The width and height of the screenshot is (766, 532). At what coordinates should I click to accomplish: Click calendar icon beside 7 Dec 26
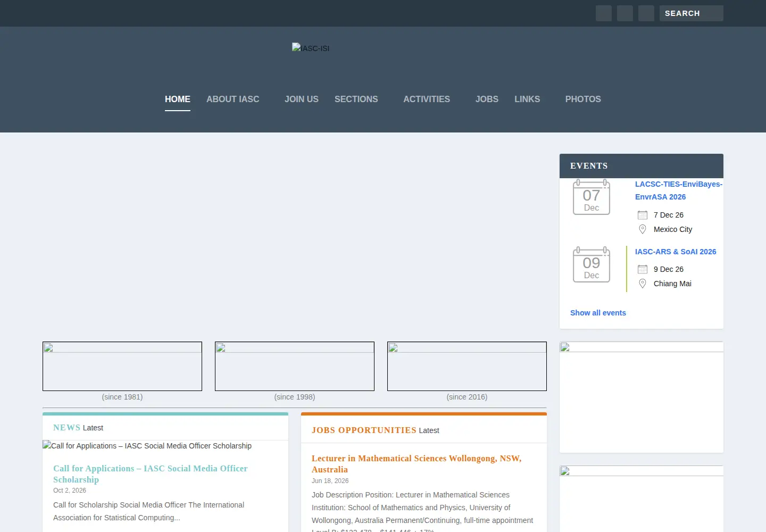[x=643, y=215]
